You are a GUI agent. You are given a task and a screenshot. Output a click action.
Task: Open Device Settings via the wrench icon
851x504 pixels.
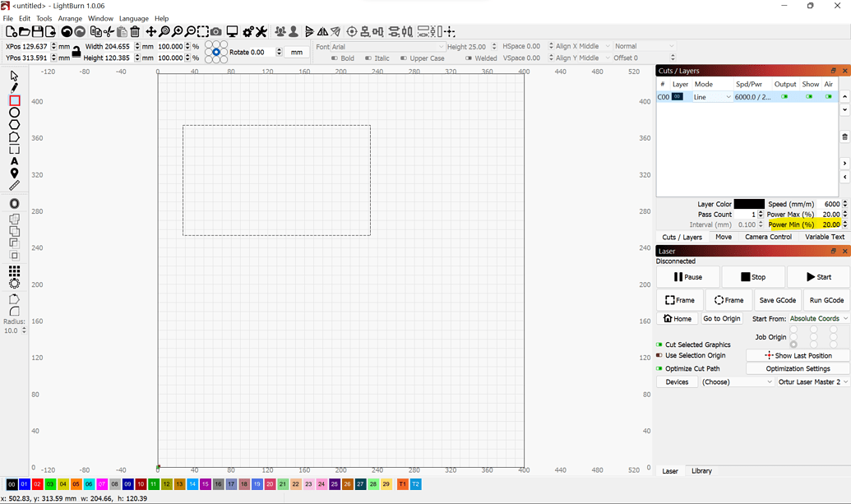[261, 31]
